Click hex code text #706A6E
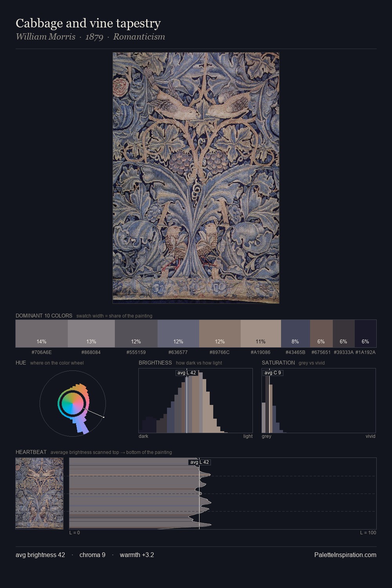Image resolution: width=392 pixels, height=588 pixels. pos(42,352)
